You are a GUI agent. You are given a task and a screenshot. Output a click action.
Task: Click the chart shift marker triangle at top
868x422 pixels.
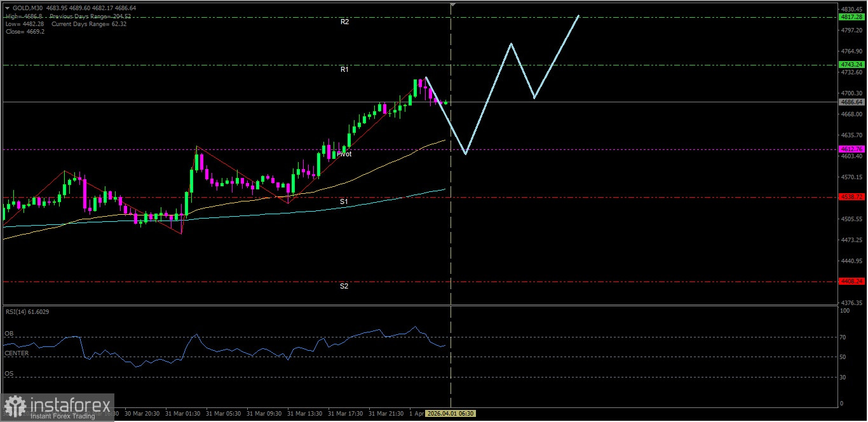pyautogui.click(x=453, y=5)
